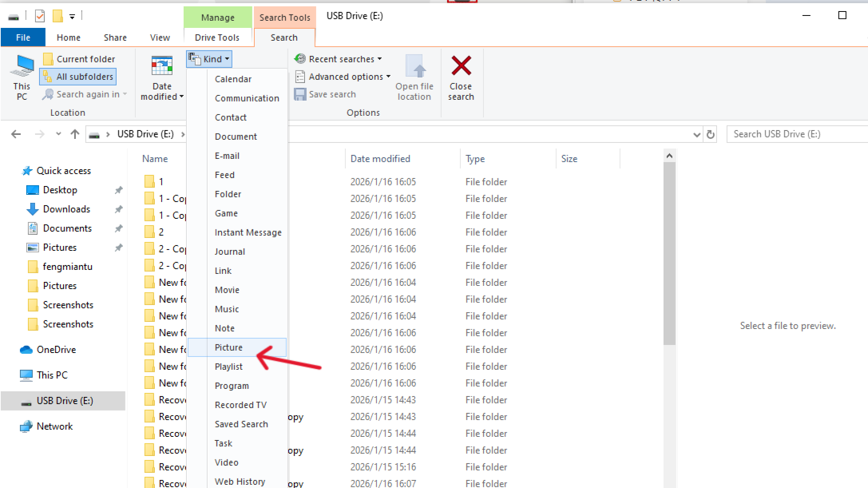Select Document in the Kind list
Viewport: 868px width, 488px height.
tap(236, 136)
